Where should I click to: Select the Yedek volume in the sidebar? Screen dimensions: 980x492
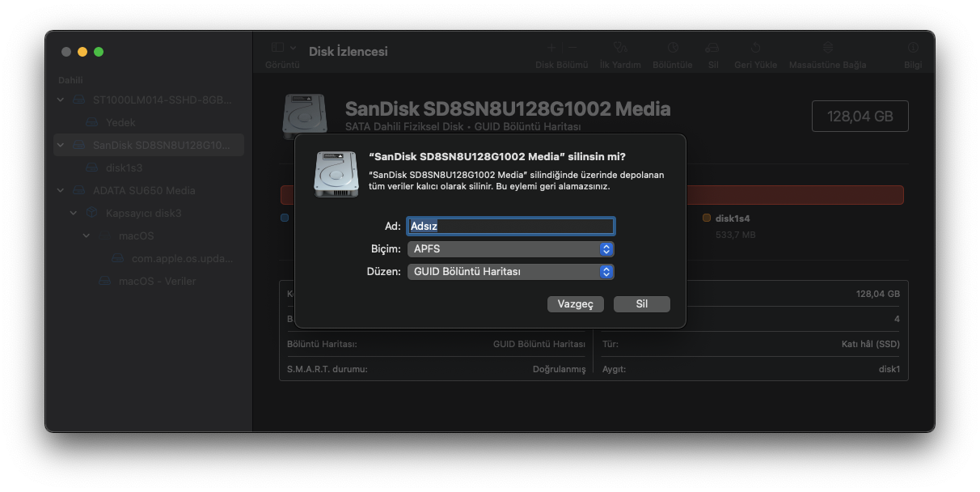[149, 122]
